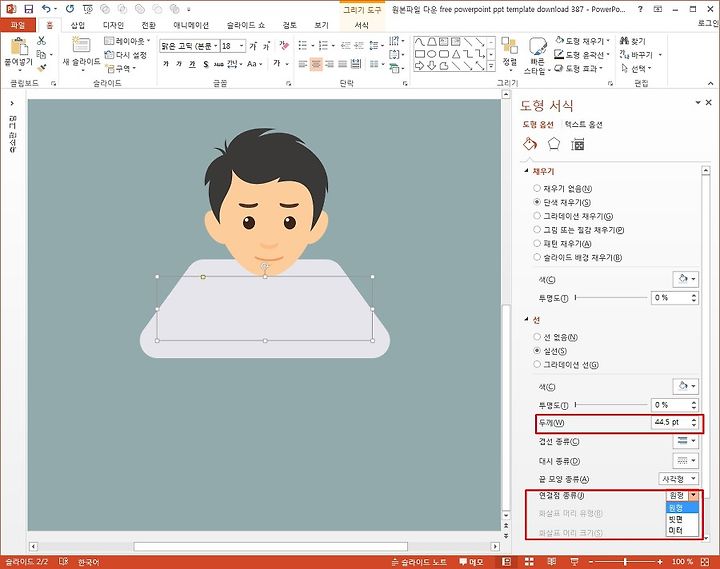Viewport: 720px width, 569px height.
Task: Open the font size 18 dropdown
Action: tap(242, 46)
